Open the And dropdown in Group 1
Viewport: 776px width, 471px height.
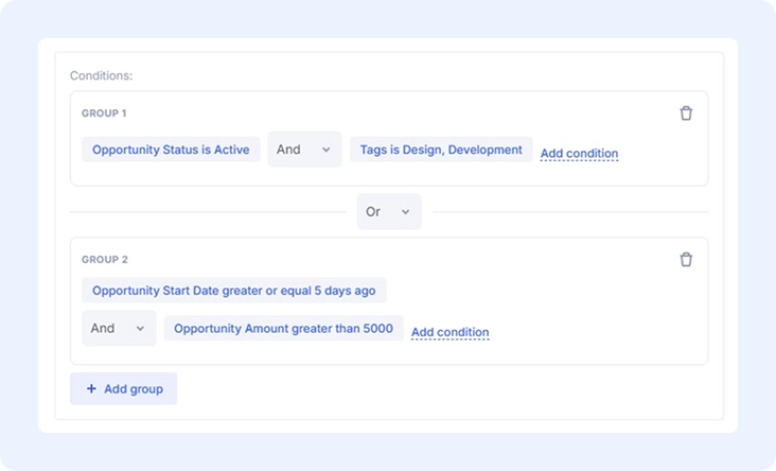pos(304,149)
